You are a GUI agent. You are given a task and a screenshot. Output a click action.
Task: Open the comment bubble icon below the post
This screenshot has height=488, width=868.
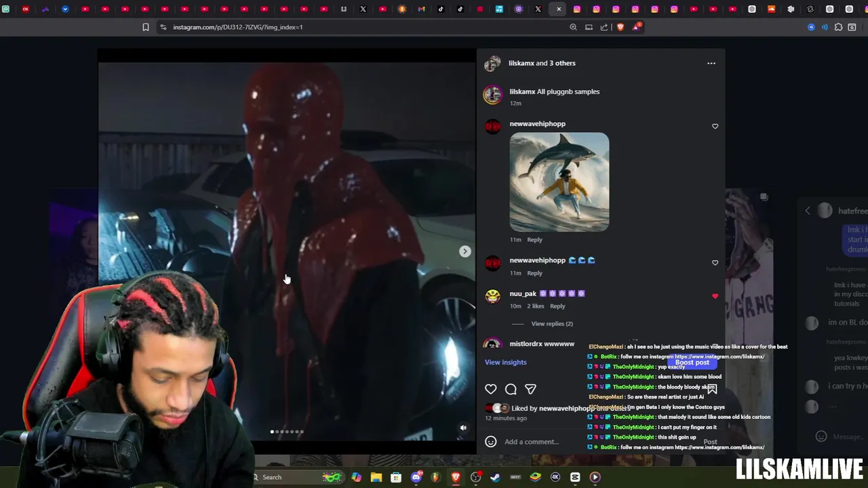(x=511, y=389)
